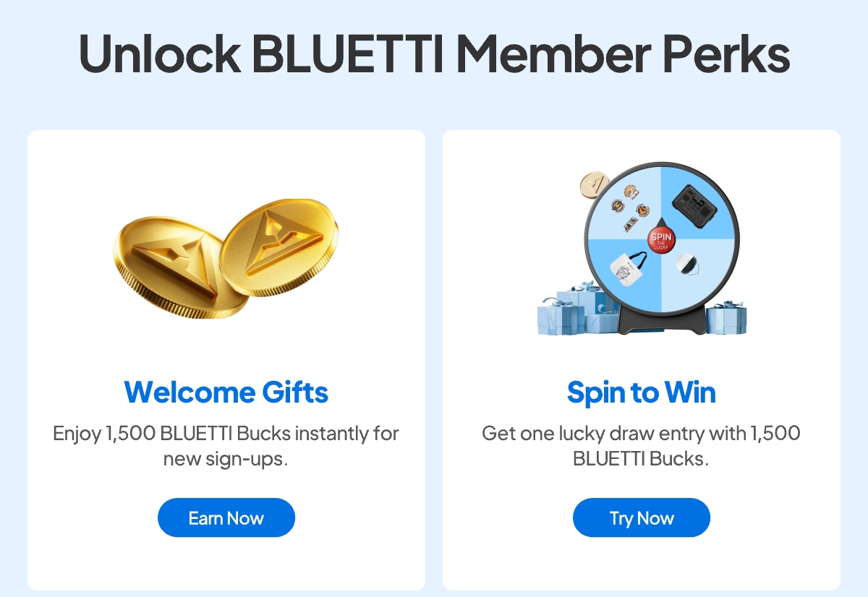Click the lucky draw entry description text
The width and height of the screenshot is (868, 597).
642,446
